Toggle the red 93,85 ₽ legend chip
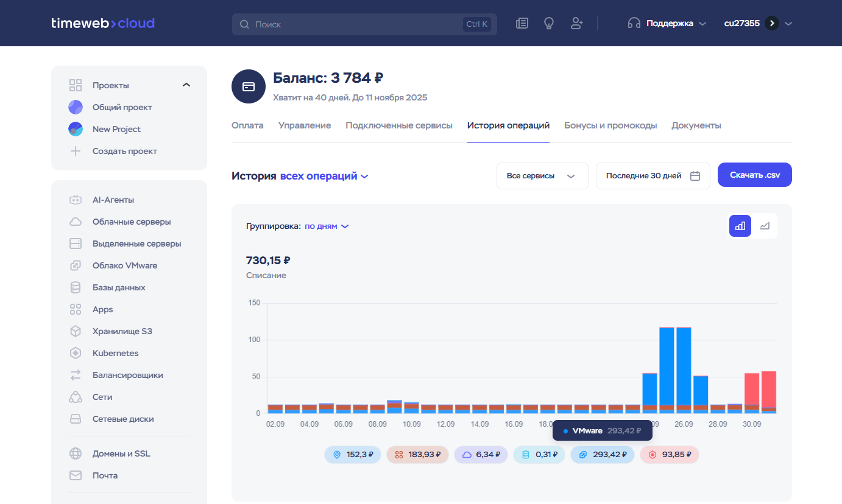Screen dimensions: 842x504 point(669,455)
